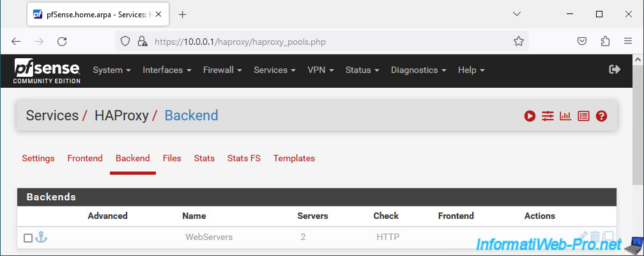Select the Backend tab

pyautogui.click(x=133, y=159)
